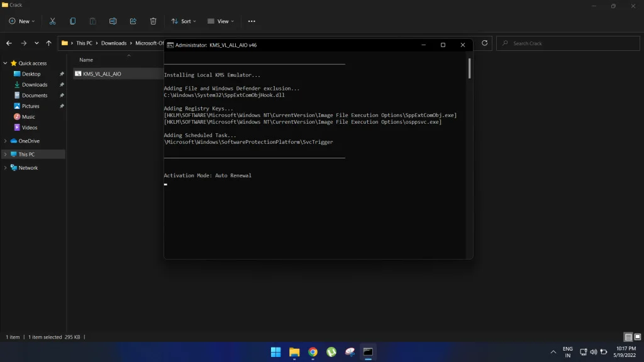Open the View dropdown
Screen dimensions: 644x362
click(221, 21)
